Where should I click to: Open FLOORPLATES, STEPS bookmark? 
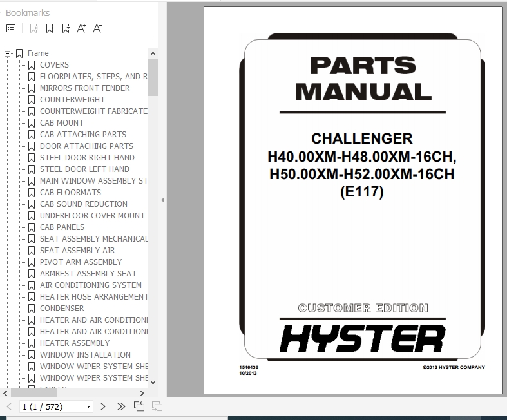coord(93,77)
